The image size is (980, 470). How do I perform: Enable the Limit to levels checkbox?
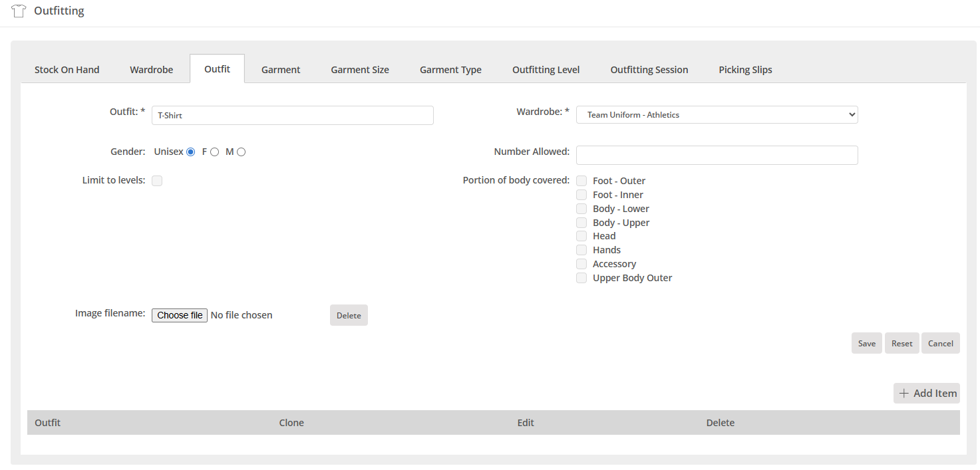157,181
